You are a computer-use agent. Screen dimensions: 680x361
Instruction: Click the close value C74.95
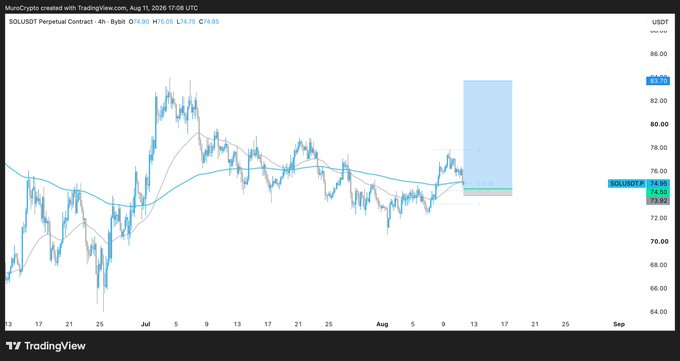209,21
